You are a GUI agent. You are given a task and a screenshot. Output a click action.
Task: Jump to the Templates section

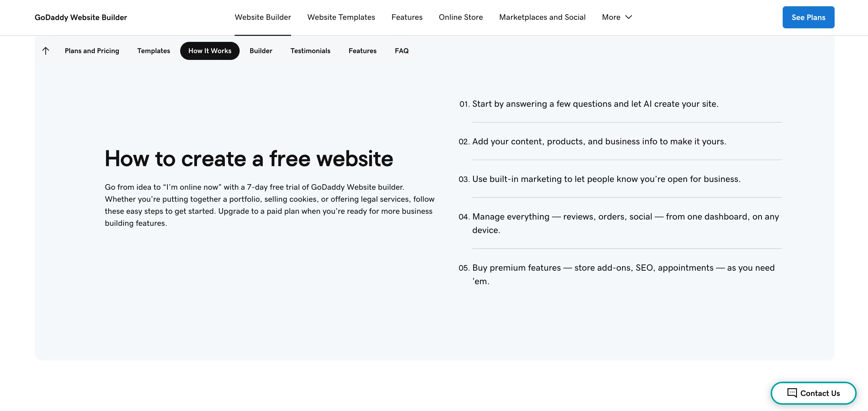pyautogui.click(x=154, y=51)
